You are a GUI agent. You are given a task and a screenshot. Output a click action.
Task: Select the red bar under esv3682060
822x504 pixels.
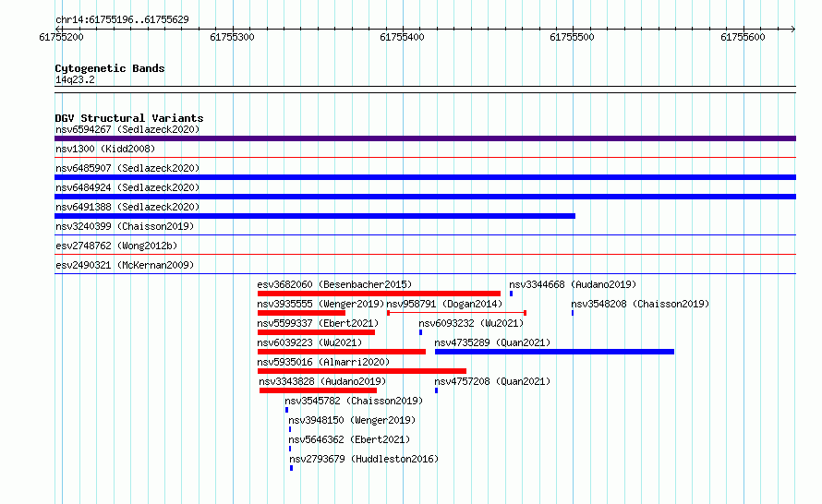pos(379,294)
